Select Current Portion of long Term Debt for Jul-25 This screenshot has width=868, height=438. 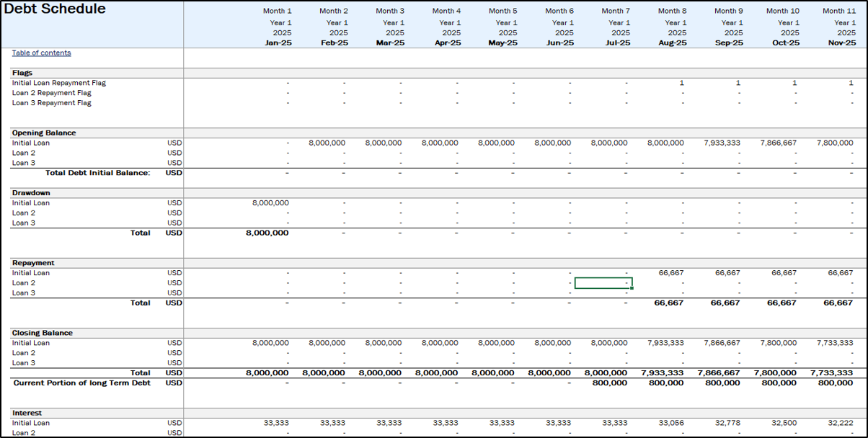click(609, 383)
